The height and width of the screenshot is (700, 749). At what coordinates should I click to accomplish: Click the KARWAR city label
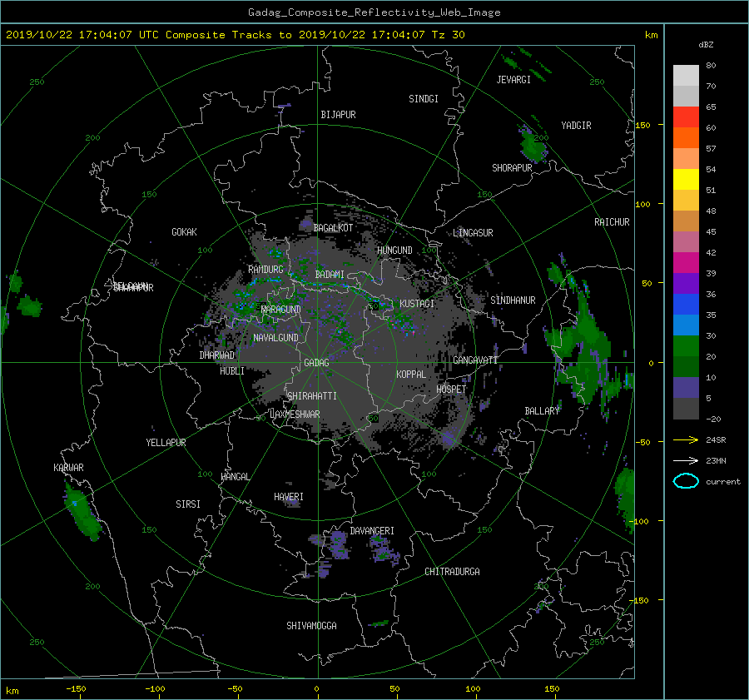[68, 467]
